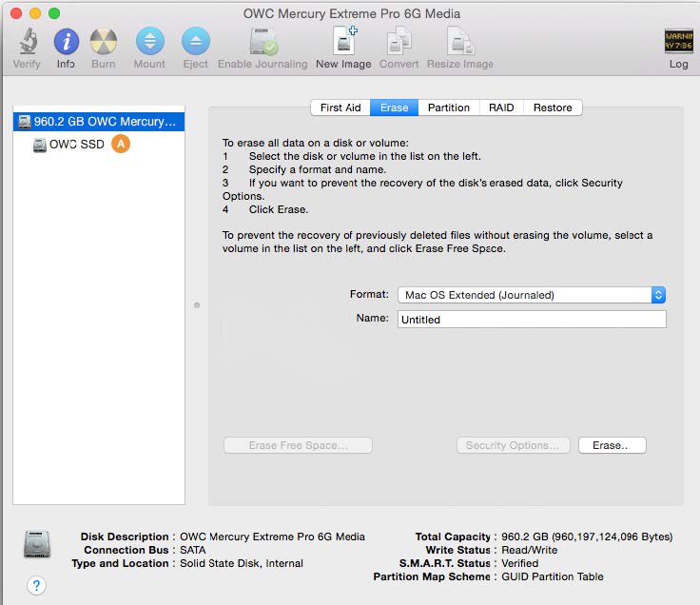Click the Verify microscope icon
Image resolution: width=700 pixels, height=605 pixels.
pos(28,41)
